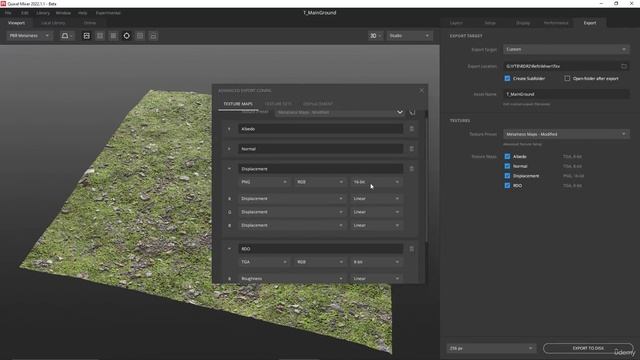Click the Export to Disk button
This screenshot has height=360, width=640.
coord(588,348)
